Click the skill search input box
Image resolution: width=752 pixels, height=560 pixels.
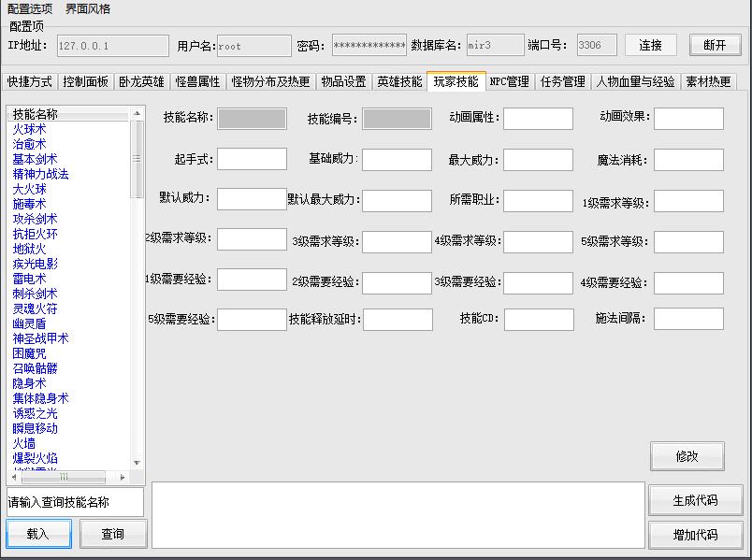(x=75, y=502)
